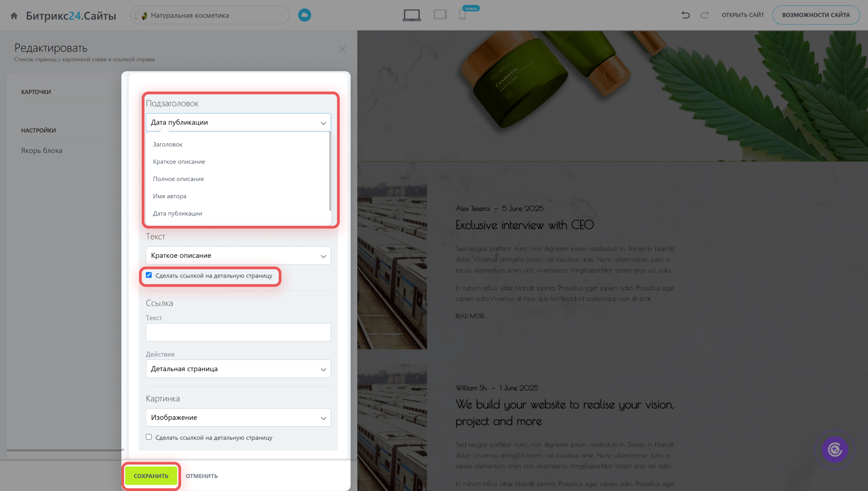Open the Текст field source dropdown
The image size is (868, 491).
238,255
